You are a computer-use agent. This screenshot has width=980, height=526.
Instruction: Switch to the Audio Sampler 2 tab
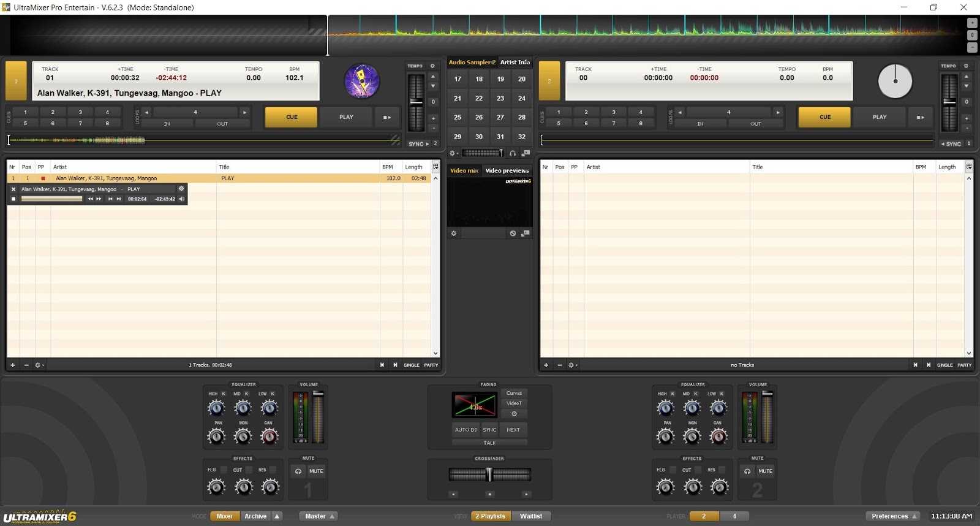coord(472,62)
